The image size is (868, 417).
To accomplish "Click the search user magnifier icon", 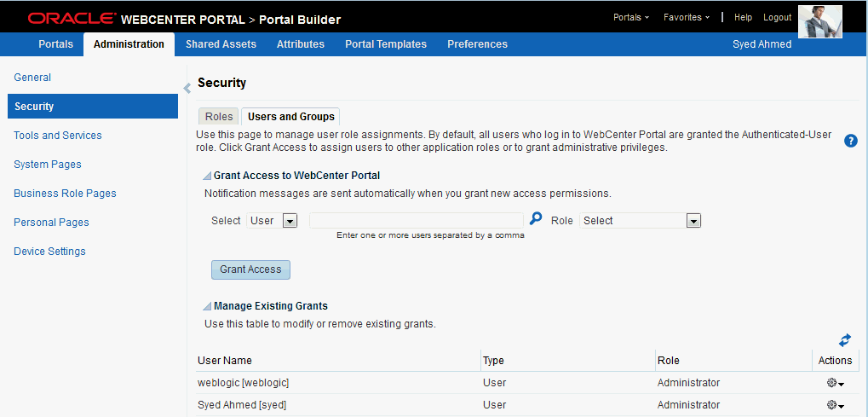I will 535,219.
